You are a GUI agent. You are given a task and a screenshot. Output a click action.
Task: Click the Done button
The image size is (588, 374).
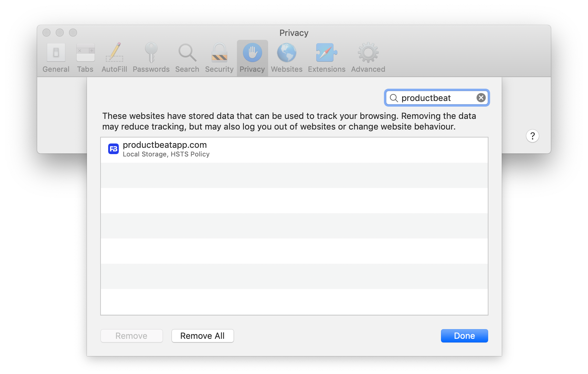tap(464, 336)
